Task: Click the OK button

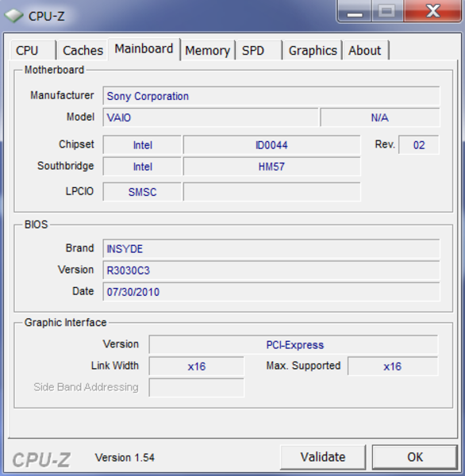Action: tap(415, 457)
